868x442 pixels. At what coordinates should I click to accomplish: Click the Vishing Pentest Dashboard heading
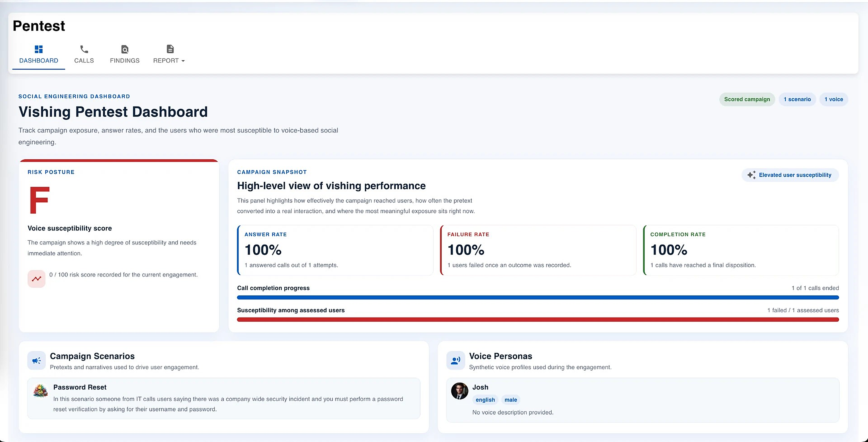(113, 112)
